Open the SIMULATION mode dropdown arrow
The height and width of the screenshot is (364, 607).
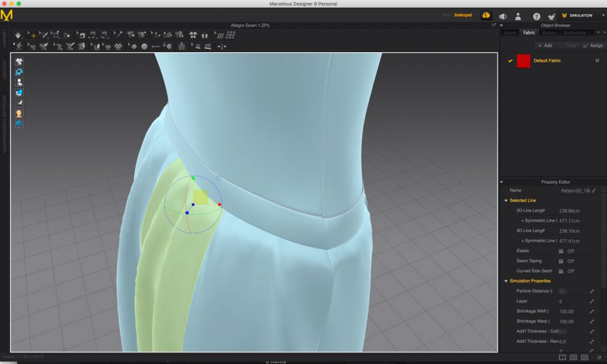click(603, 15)
